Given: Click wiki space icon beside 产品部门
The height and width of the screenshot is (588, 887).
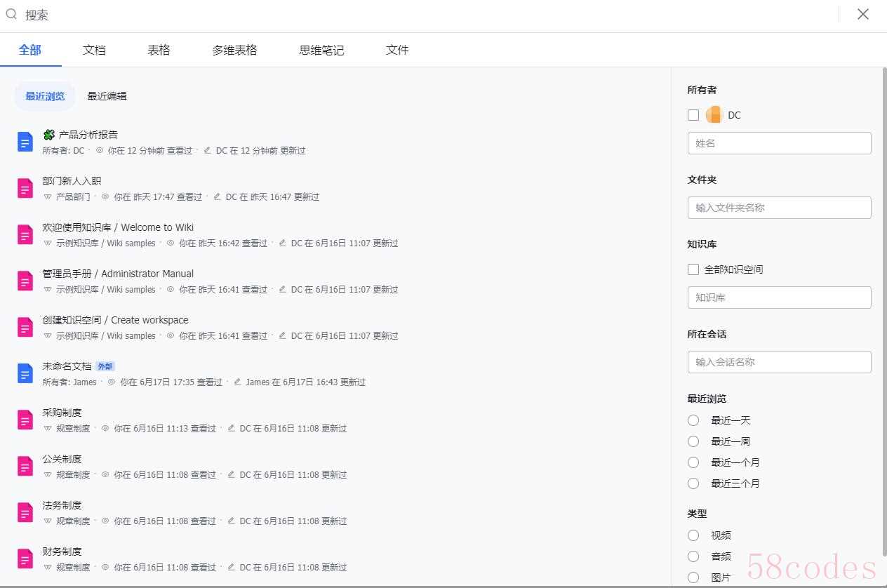Looking at the screenshot, I should pos(48,197).
